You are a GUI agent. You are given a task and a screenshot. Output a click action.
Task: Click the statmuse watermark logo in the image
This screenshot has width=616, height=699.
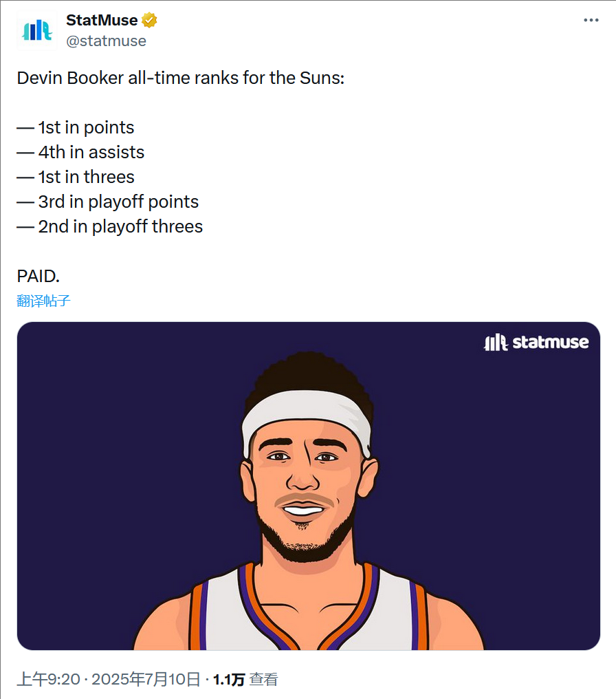[536, 343]
